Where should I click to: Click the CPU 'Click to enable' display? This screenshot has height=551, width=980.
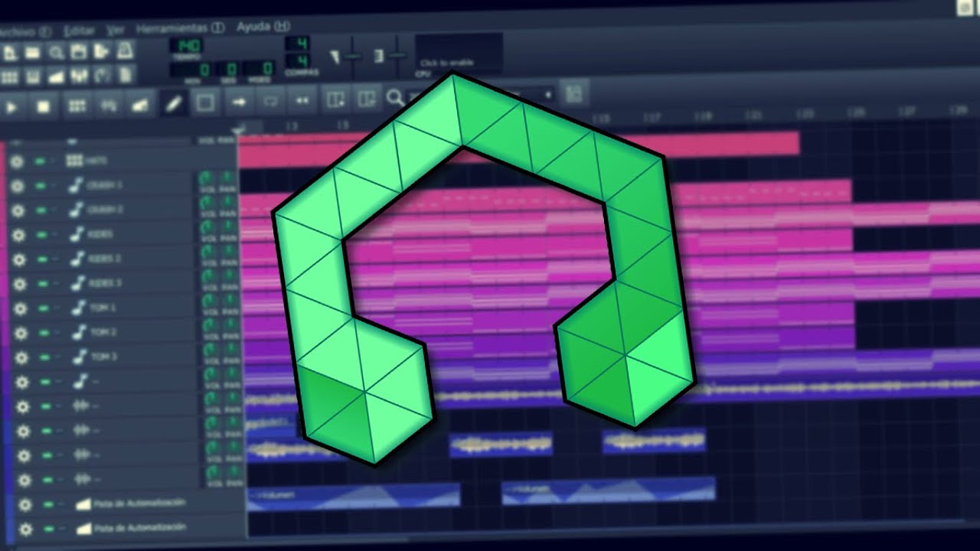[x=459, y=54]
